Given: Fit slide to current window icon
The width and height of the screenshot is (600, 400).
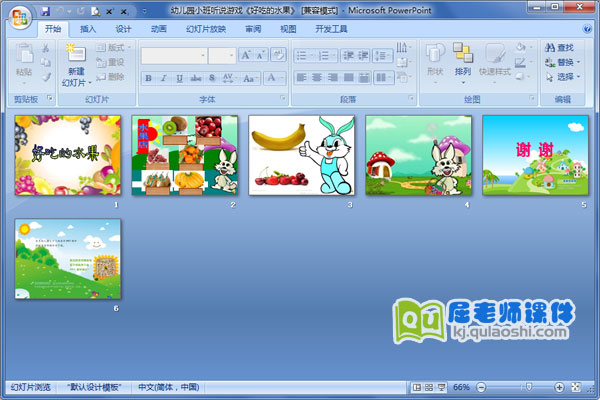Looking at the screenshot, I should [x=576, y=387].
